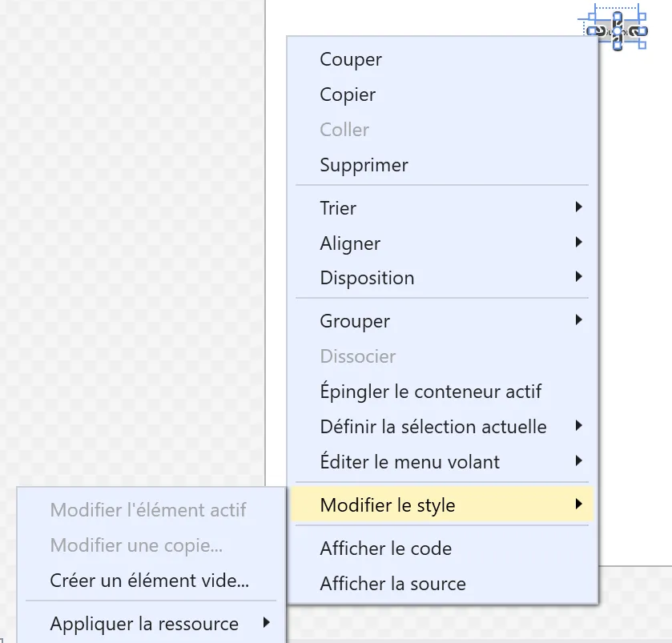Choose Supprimer menu entry
Image resolution: width=672 pixels, height=643 pixels.
(x=364, y=165)
